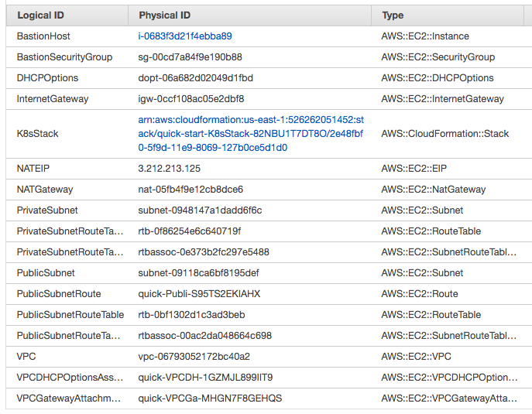Click physical ID rtbassoc-0e373b2fc297e5488

(204, 252)
